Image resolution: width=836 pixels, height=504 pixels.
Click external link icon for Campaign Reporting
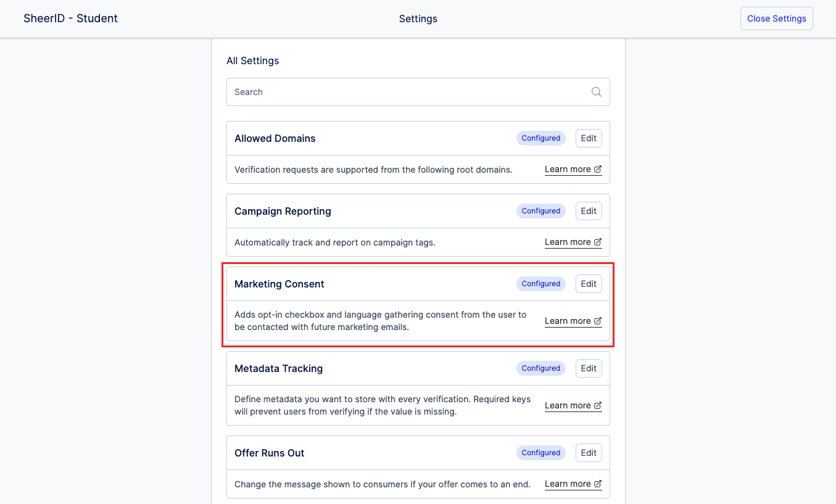[598, 242]
